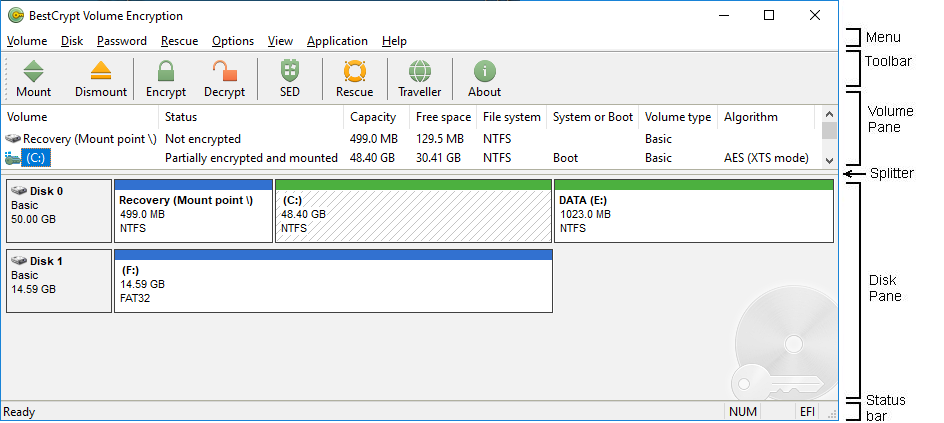Click the '48.40 GB' capacity cell in list
This screenshot has width=944, height=423.
tap(372, 158)
